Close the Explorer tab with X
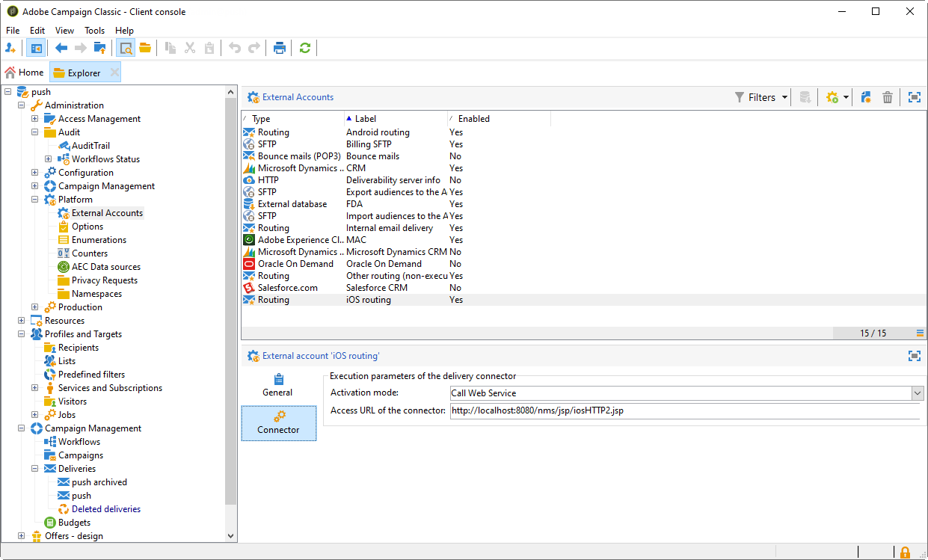The width and height of the screenshot is (928, 560). [114, 73]
